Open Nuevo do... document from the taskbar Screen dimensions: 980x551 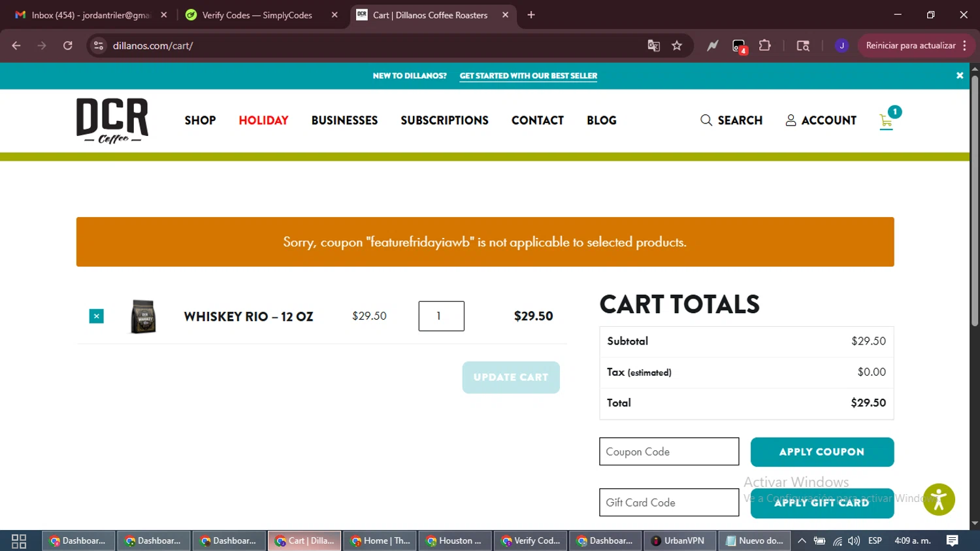(755, 541)
